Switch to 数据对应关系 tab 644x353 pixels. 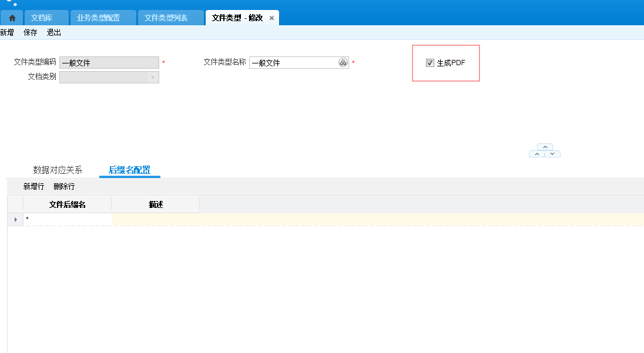pos(58,170)
